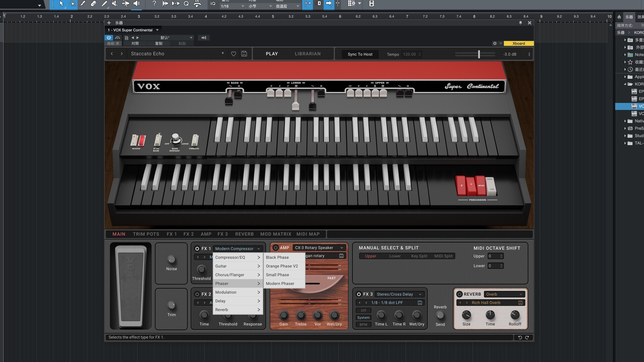Open the plugin three-dot options menu
The height and width of the screenshot is (362, 644).
(x=529, y=54)
